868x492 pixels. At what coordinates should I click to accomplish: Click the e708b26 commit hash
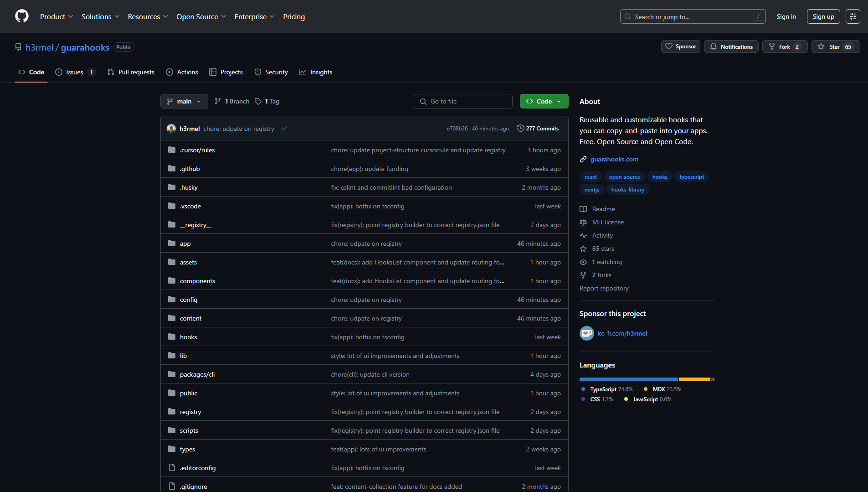457,129
